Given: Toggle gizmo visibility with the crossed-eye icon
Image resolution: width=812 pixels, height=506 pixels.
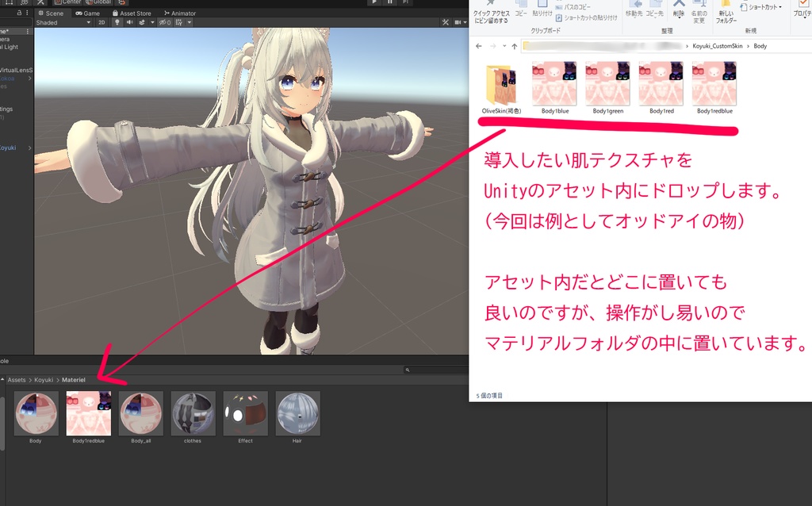Looking at the screenshot, I should (163, 22).
